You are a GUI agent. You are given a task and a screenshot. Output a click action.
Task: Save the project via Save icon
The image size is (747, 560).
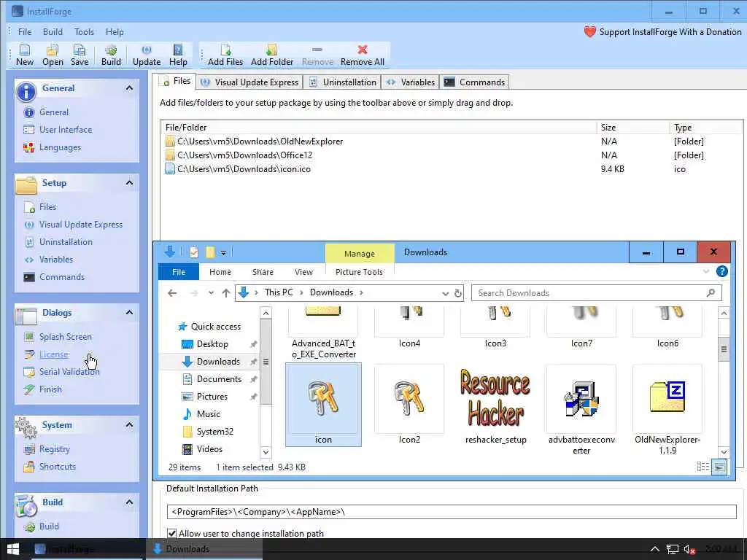[x=79, y=55]
